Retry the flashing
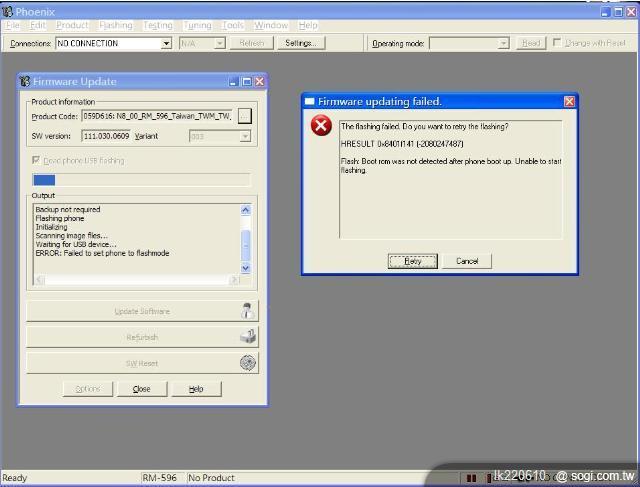 point(413,261)
